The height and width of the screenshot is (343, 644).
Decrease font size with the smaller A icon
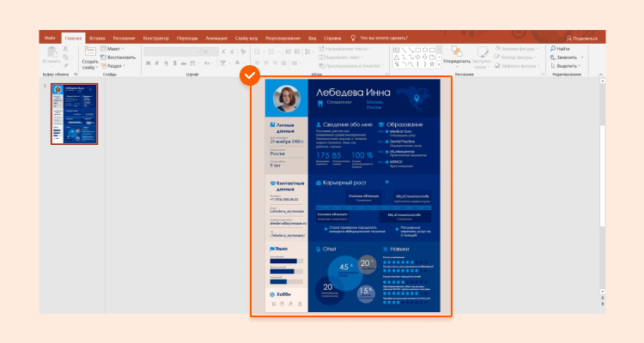232,51
